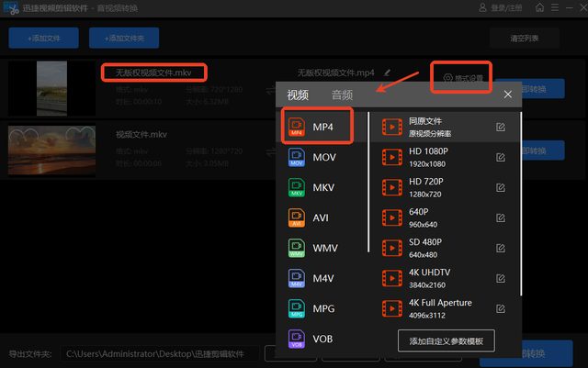588x368 pixels.
Task: Click the file name 无版权视频文件.mkv
Action: pos(153,72)
